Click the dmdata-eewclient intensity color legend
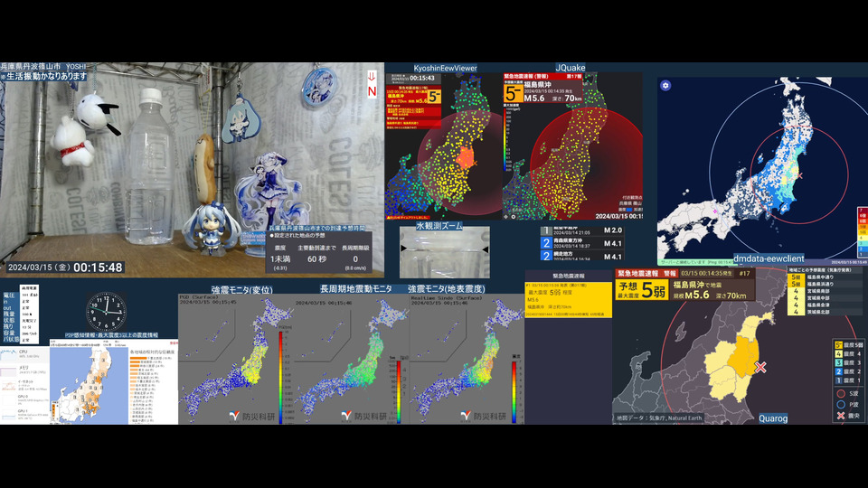 862,232
